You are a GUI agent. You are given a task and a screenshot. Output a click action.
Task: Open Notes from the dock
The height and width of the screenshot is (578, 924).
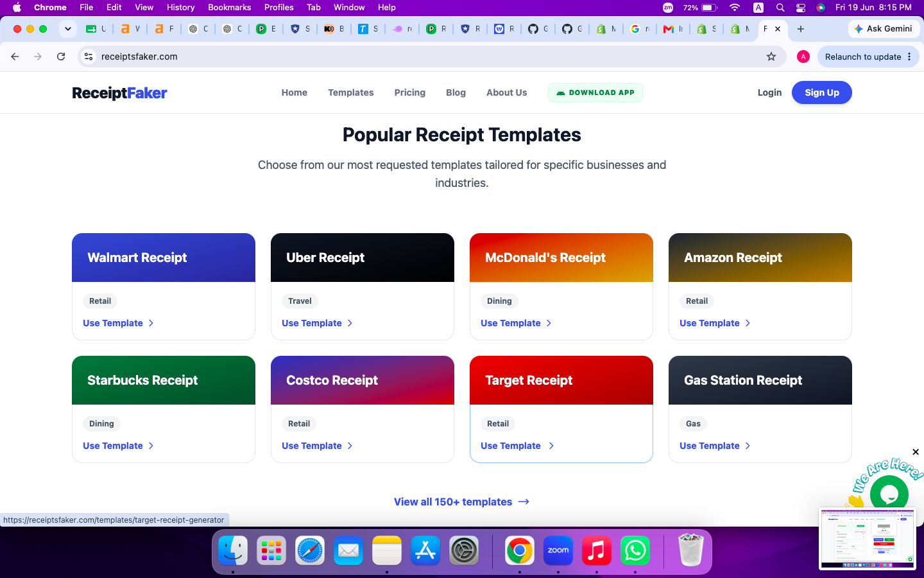pyautogui.click(x=387, y=550)
